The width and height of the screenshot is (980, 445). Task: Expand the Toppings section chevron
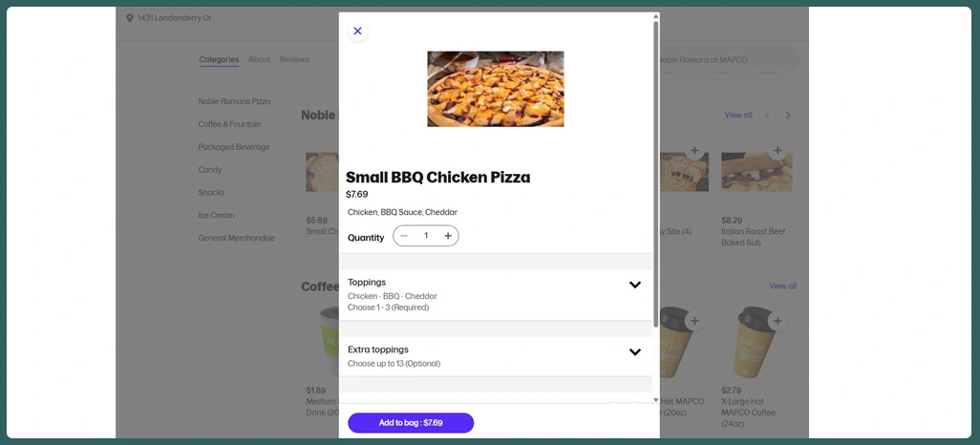coord(635,285)
